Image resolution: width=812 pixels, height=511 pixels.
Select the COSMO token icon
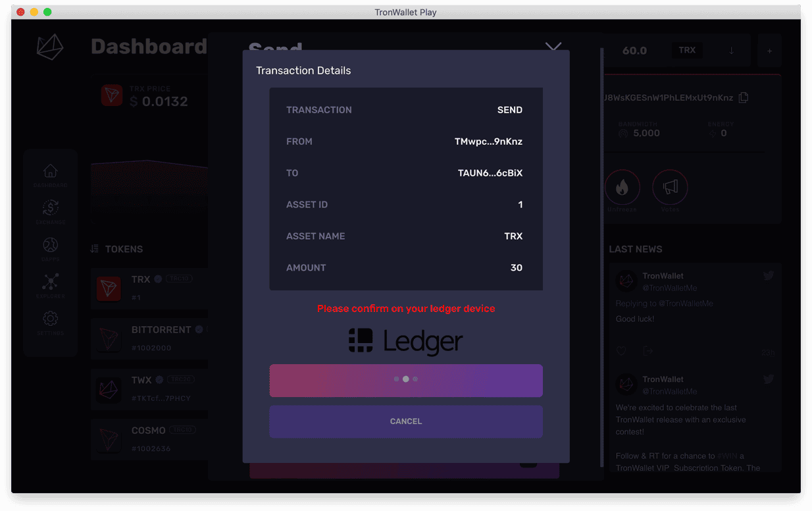(109, 439)
